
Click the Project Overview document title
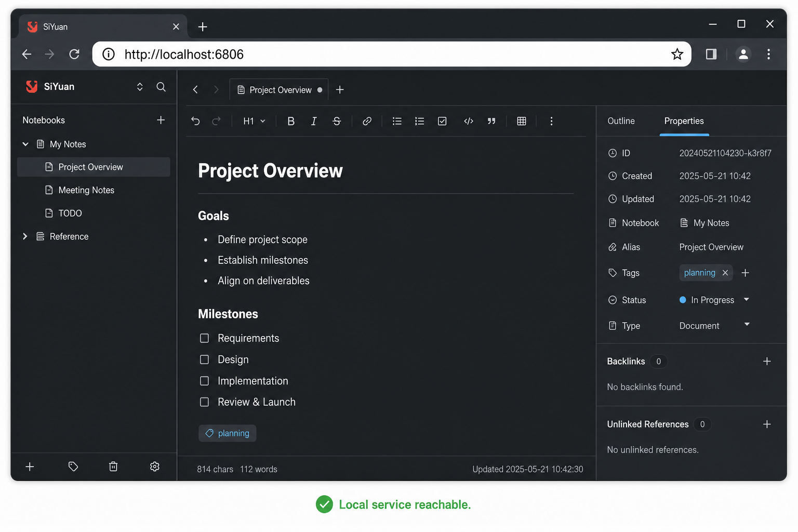point(270,170)
